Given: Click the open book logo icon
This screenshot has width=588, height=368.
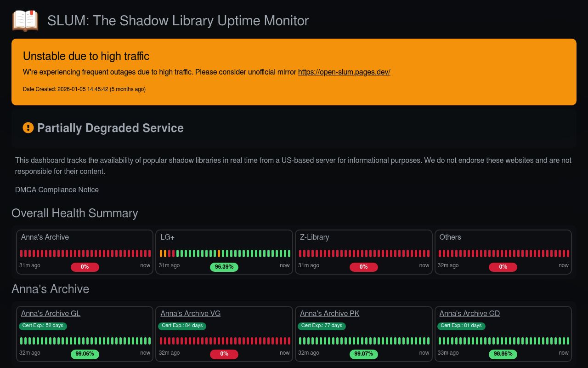Looking at the screenshot, I should pyautogui.click(x=25, y=21).
